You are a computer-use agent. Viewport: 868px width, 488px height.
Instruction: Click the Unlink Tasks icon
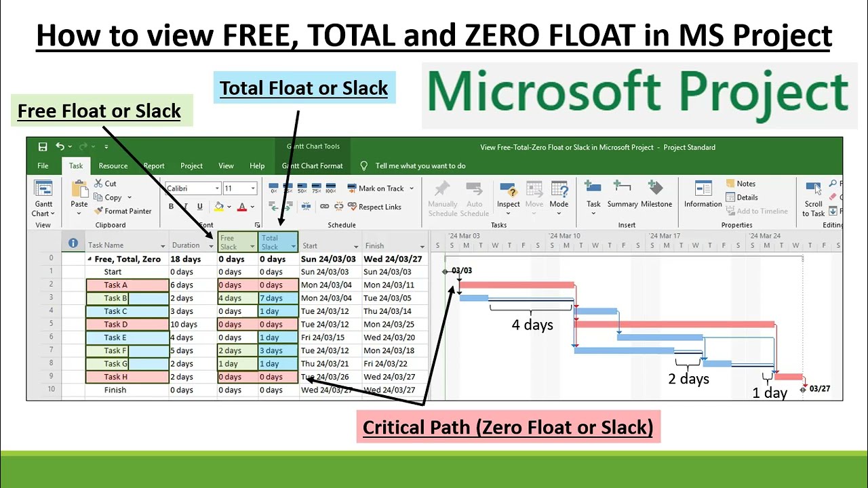tap(338, 206)
